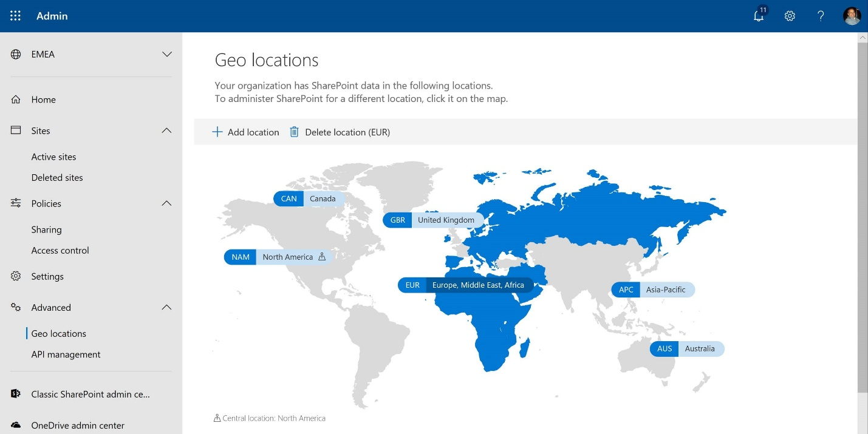Click your profile picture in the top bar
868x434 pixels.
[x=852, y=16]
